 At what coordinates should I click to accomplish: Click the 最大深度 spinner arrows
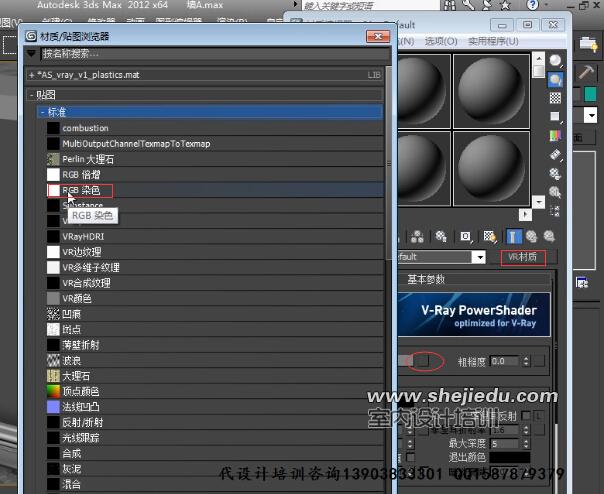pyautogui.click(x=526, y=444)
